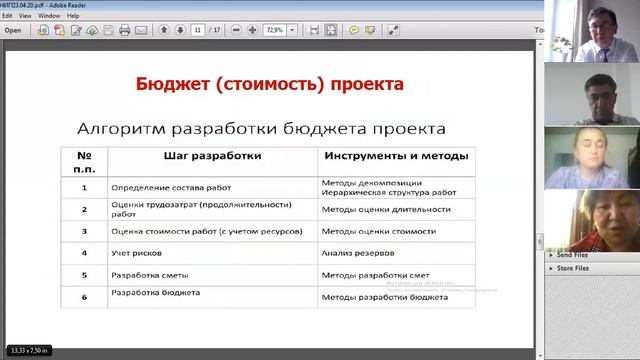Click the highlight text tool icon
The height and width of the screenshot is (360, 640).
[370, 30]
